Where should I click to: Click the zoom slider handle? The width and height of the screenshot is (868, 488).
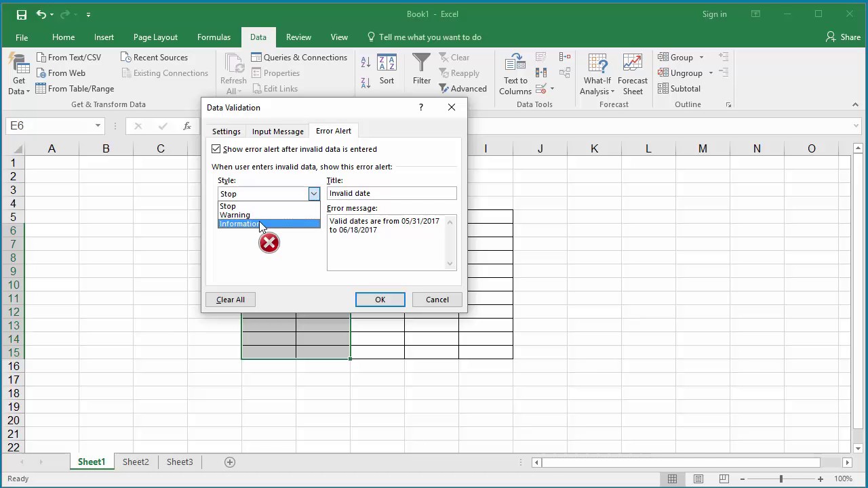[x=781, y=479]
